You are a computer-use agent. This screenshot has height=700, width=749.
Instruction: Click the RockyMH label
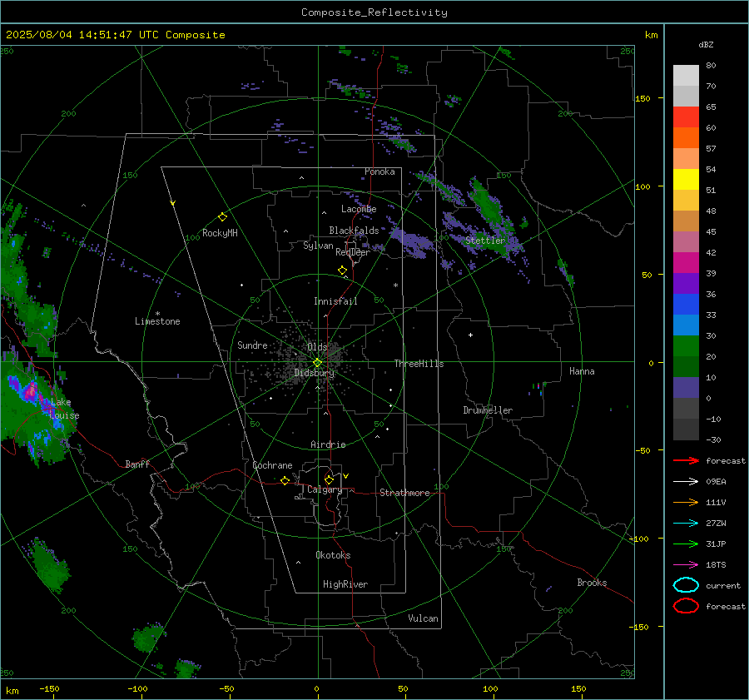(x=220, y=233)
